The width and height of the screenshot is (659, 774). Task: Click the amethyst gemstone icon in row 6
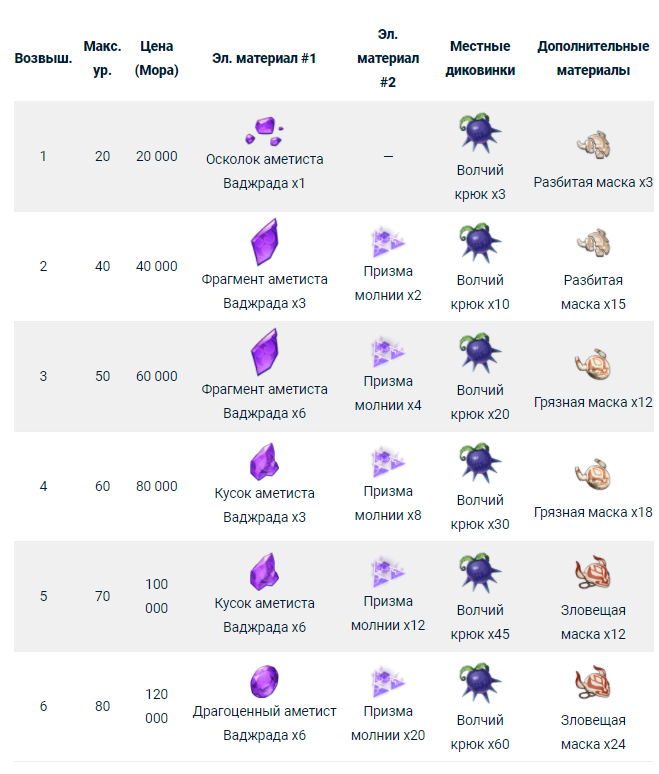tap(265, 681)
